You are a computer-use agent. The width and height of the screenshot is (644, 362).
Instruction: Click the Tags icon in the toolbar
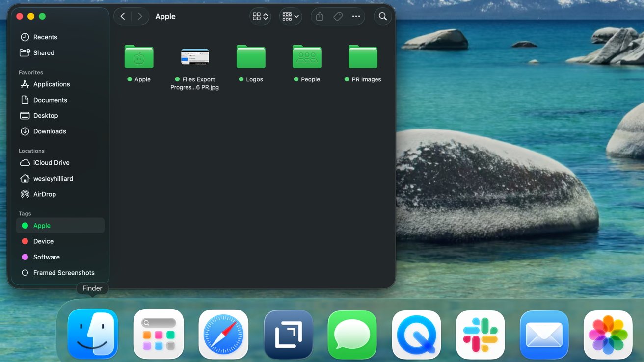click(x=338, y=16)
